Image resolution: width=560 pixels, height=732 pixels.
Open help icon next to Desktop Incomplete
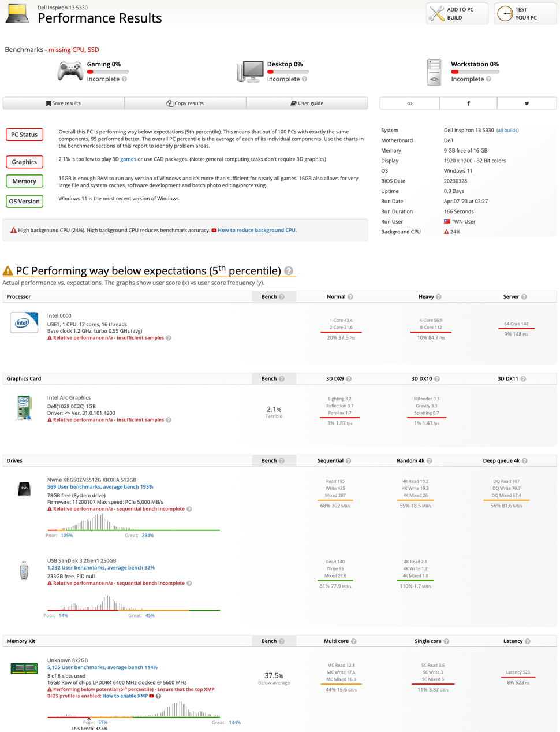pos(304,79)
